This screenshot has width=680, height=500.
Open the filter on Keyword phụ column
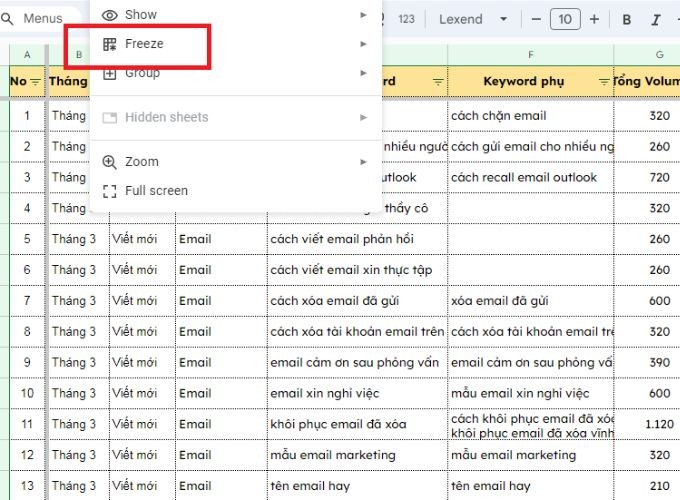[x=604, y=82]
